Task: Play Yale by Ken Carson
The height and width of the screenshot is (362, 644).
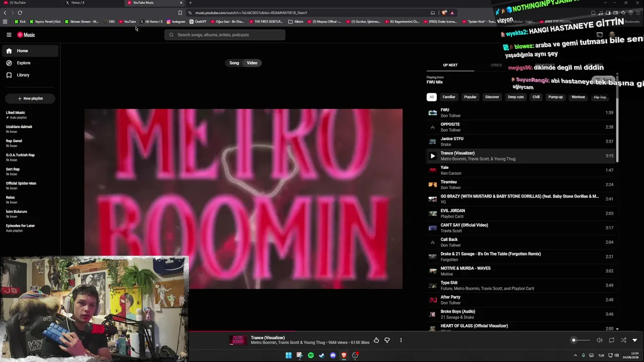Action: coord(521,170)
